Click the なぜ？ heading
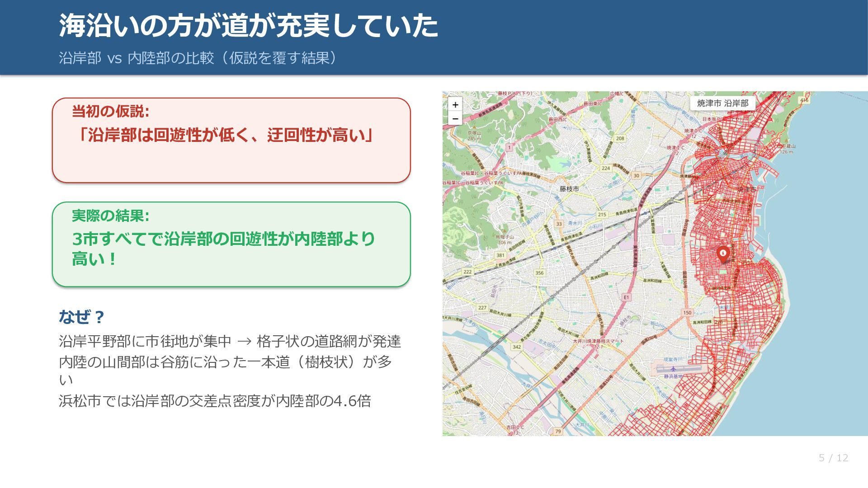This screenshot has width=868, height=488. 82,317
